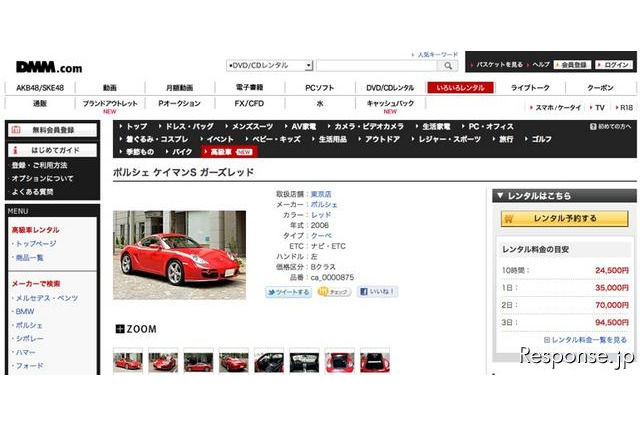The image size is (640, 426).
Task: Open the 通販 tab
Action: pos(40,104)
